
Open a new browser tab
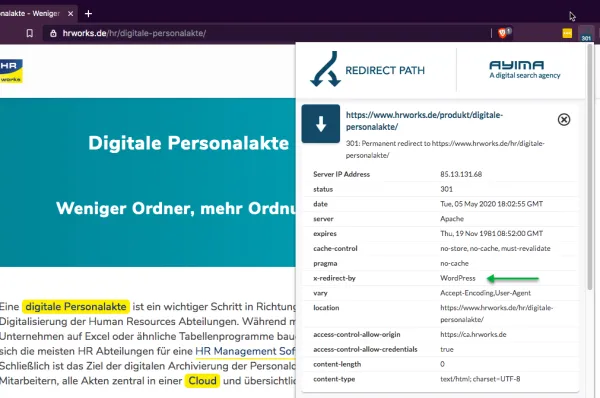tap(88, 14)
